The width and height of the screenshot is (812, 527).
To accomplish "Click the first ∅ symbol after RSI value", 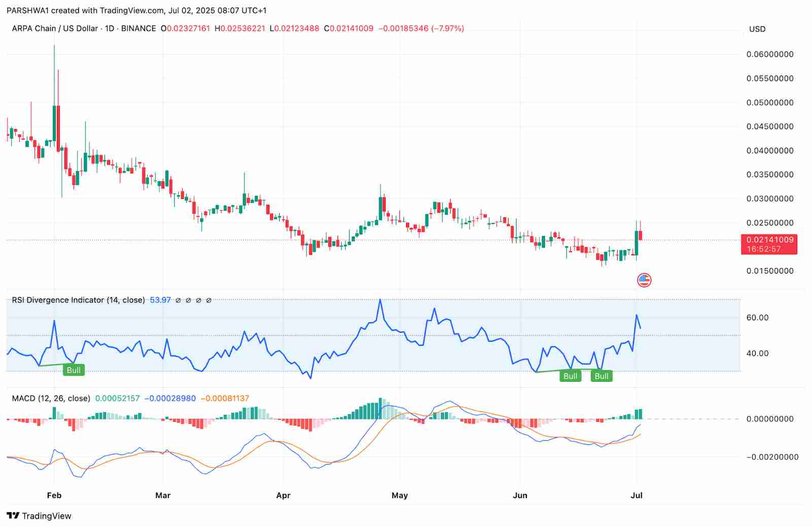I will [178, 301].
